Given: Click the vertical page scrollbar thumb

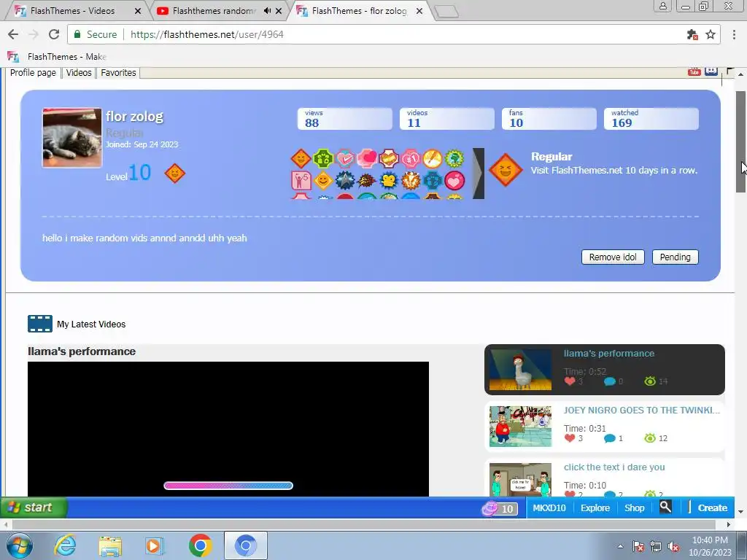Looking at the screenshot, I should point(740,141).
